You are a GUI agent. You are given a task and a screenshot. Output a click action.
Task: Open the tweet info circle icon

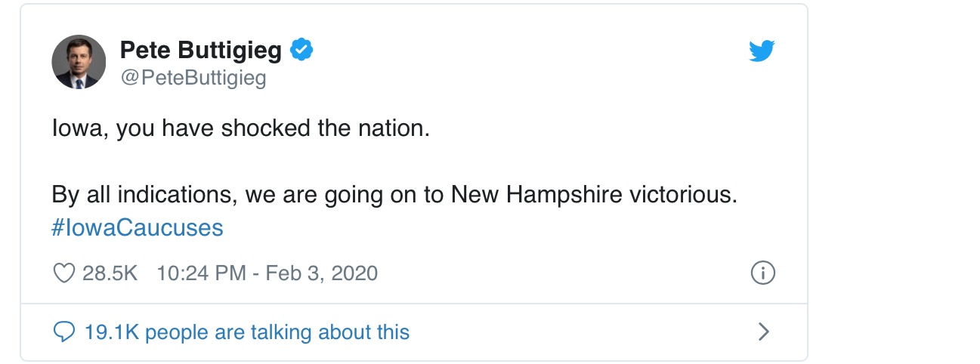(762, 273)
